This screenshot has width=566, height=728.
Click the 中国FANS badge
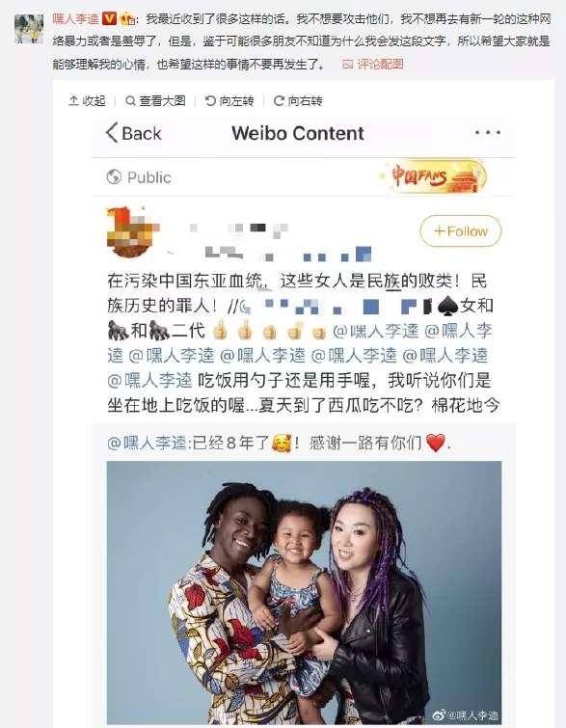click(433, 176)
